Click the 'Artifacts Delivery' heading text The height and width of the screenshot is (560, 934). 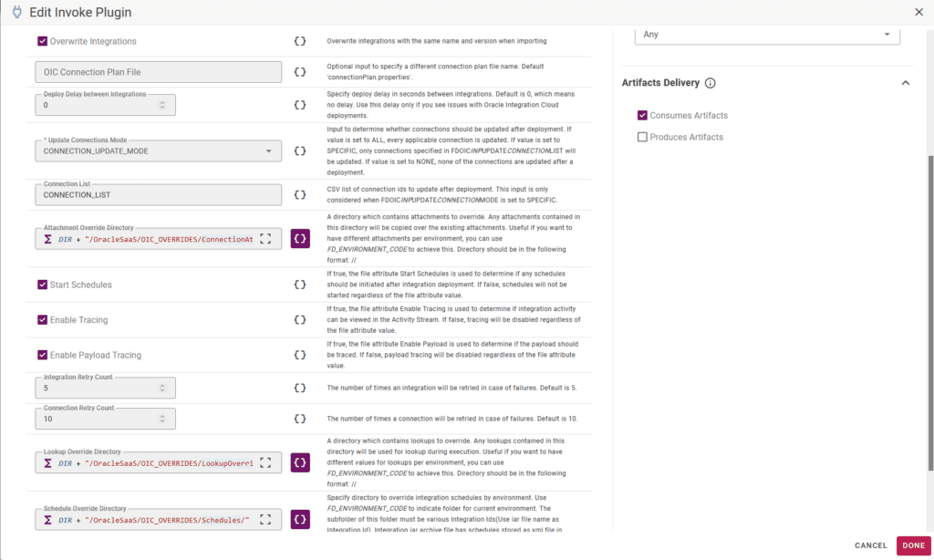660,83
